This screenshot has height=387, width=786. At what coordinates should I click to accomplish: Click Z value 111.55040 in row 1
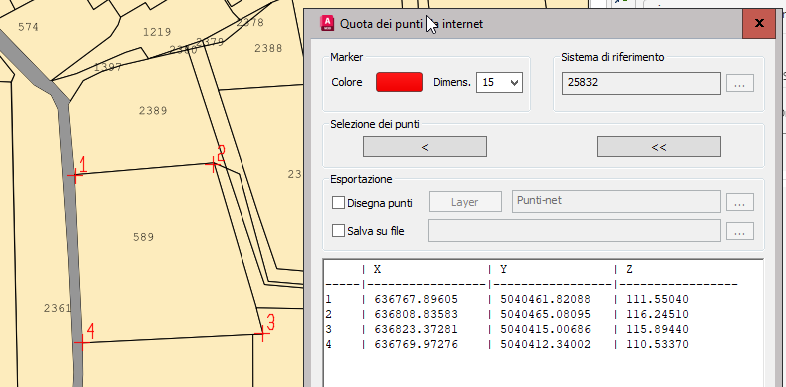pos(657,299)
